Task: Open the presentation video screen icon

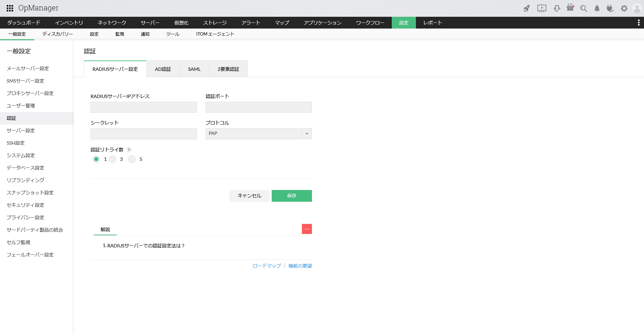Action: [542, 8]
